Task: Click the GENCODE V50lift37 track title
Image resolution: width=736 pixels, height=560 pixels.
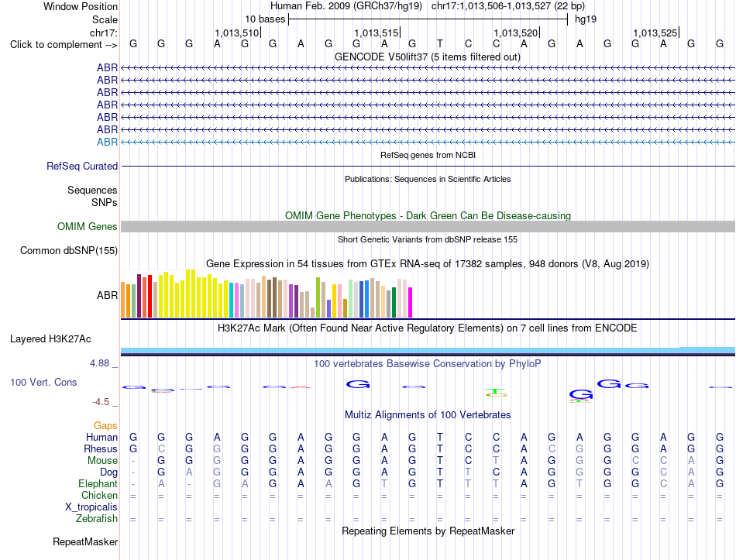Action: pyautogui.click(x=428, y=57)
